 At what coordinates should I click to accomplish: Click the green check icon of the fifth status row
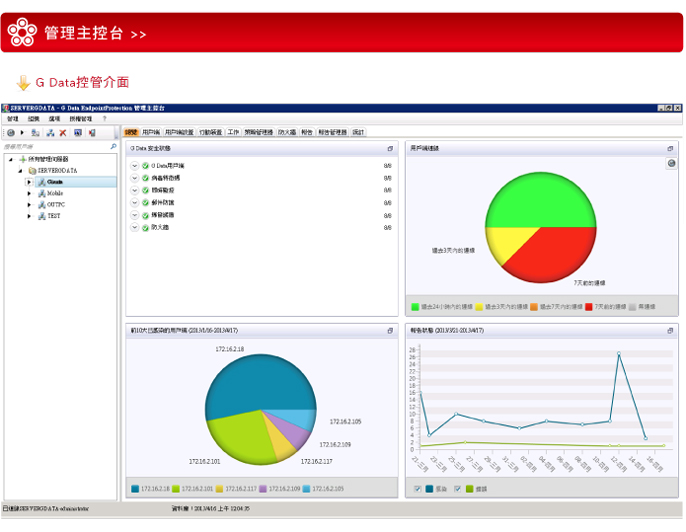146,215
